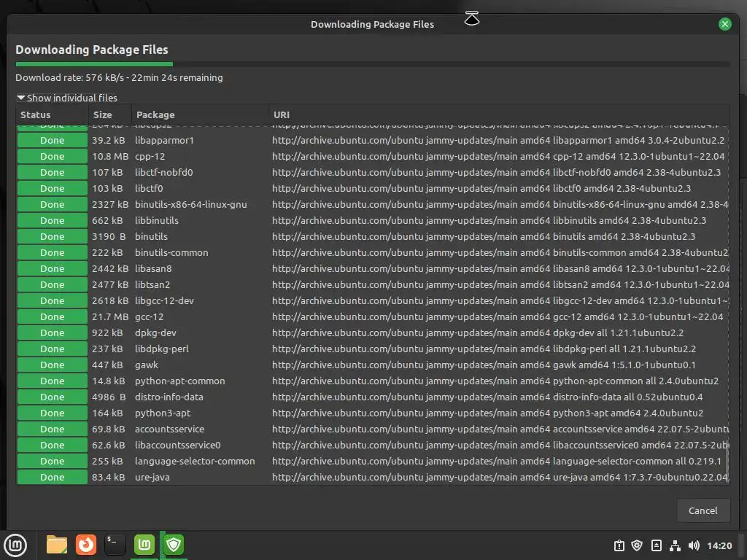Click the Downloading Package Files bold heading
Image resolution: width=747 pixels, height=560 pixels.
tap(92, 50)
